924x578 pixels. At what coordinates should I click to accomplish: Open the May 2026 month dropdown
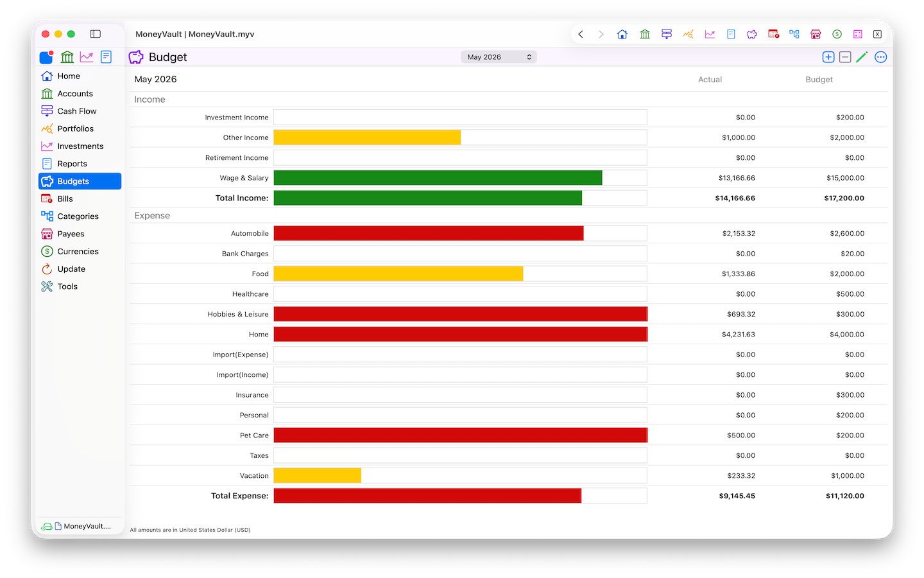click(x=499, y=57)
